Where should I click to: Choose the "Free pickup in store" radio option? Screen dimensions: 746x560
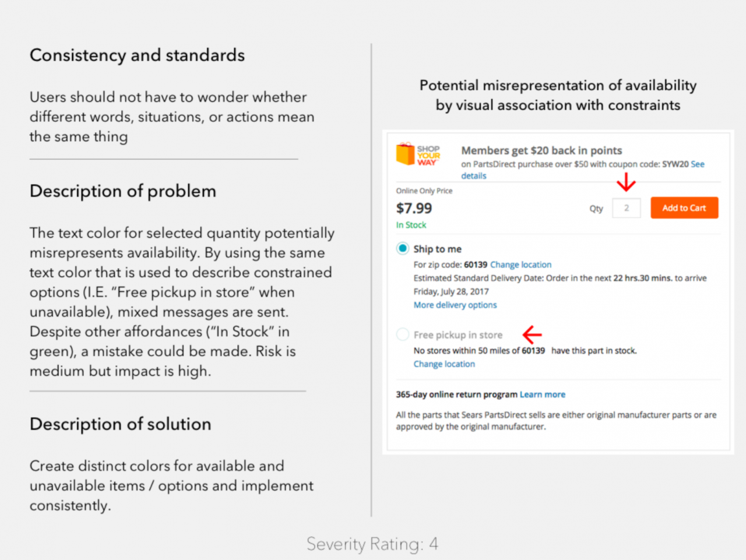[403, 334]
